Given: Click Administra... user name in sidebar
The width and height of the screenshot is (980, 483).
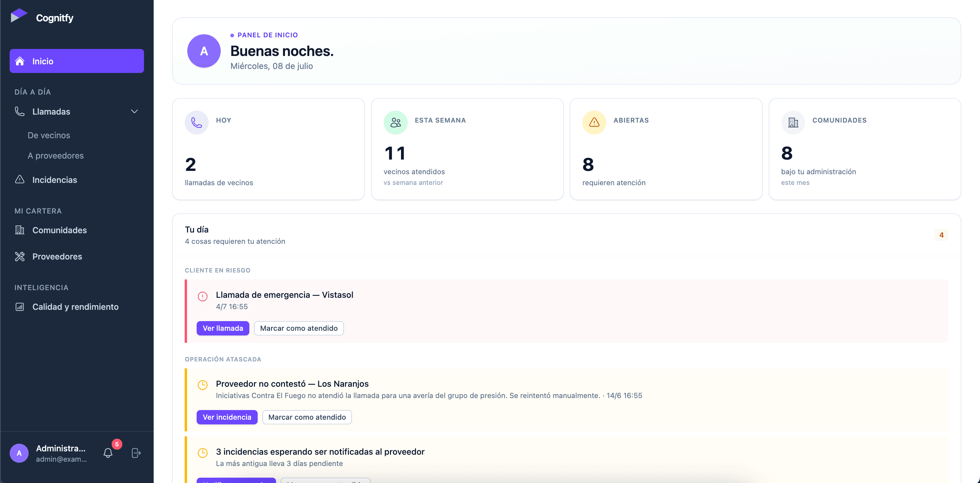Looking at the screenshot, I should click(61, 448).
